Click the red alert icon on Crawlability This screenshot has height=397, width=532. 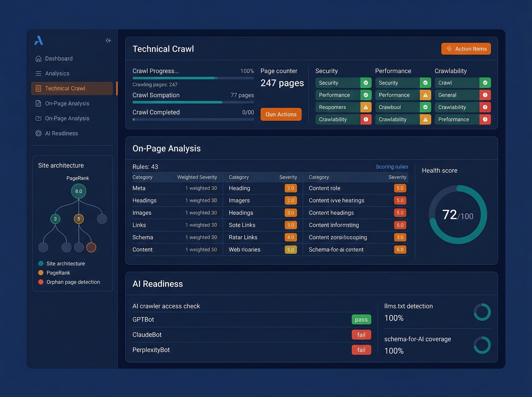[366, 119]
